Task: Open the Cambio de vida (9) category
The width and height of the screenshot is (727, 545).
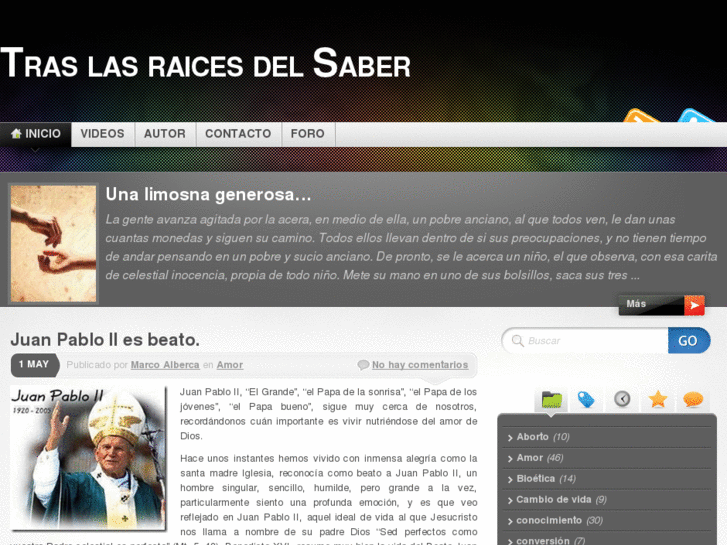Action: tap(561, 500)
